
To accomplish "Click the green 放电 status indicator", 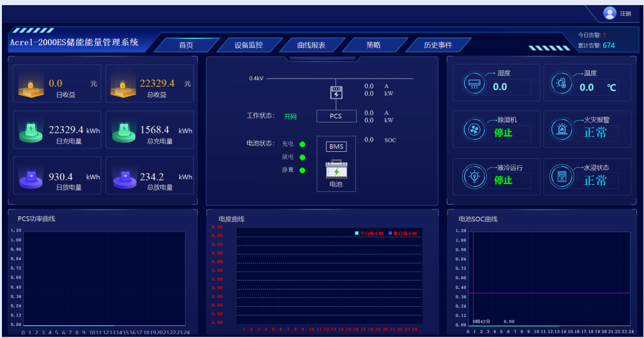I will [303, 157].
